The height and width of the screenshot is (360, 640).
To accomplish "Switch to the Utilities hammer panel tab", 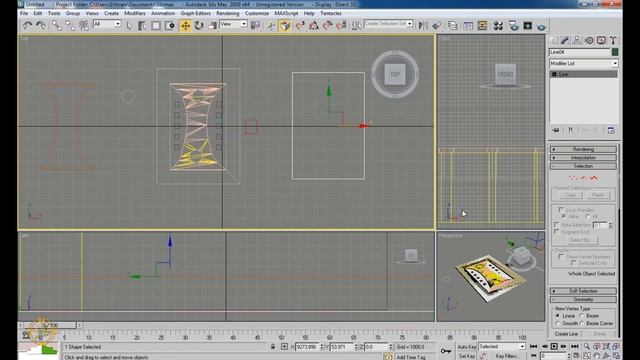I will tap(613, 40).
